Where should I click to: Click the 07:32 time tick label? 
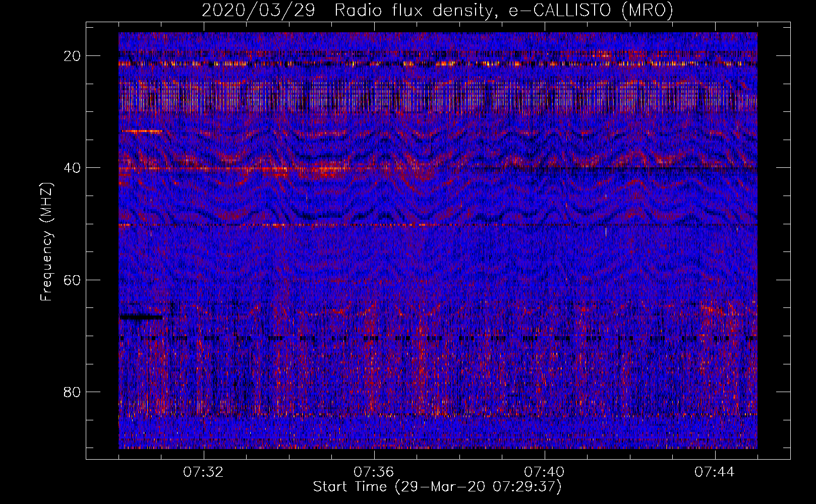tap(203, 472)
